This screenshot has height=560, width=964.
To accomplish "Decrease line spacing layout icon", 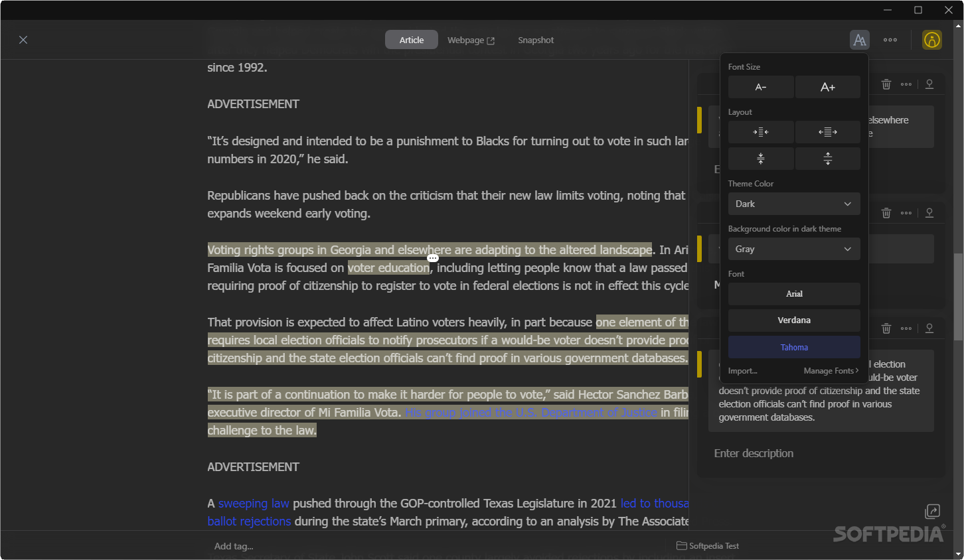I will pos(761,159).
